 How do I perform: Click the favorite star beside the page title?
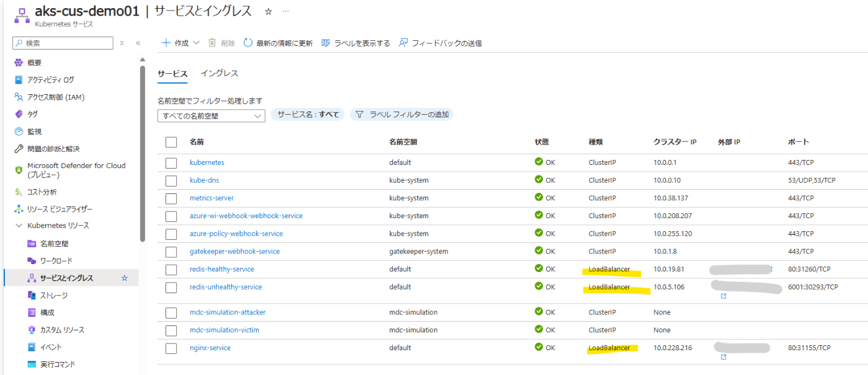tap(268, 11)
